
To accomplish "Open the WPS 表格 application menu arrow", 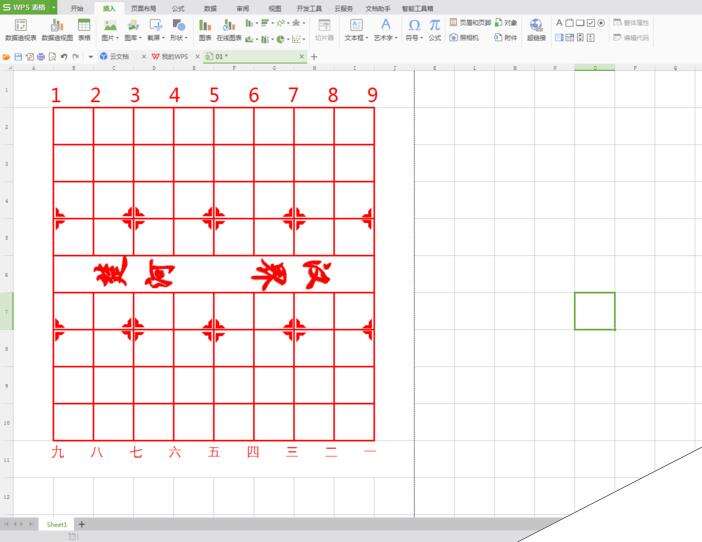I will pyautogui.click(x=53, y=8).
